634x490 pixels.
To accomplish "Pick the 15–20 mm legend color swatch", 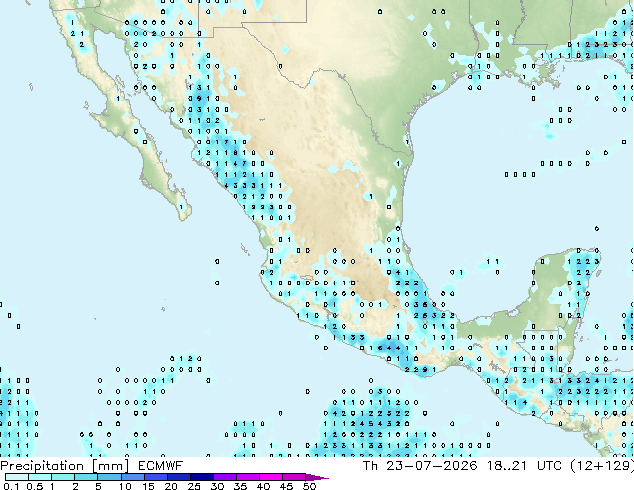I will pyautogui.click(x=156, y=477).
